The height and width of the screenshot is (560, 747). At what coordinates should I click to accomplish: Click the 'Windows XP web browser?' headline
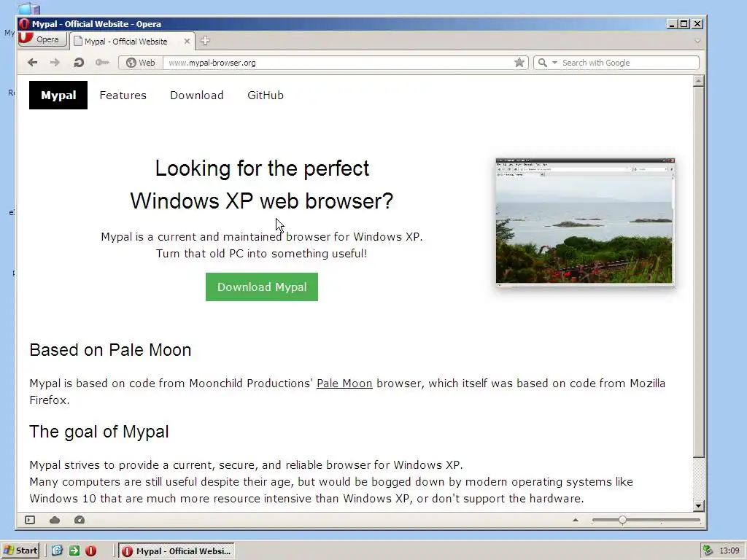click(x=262, y=201)
